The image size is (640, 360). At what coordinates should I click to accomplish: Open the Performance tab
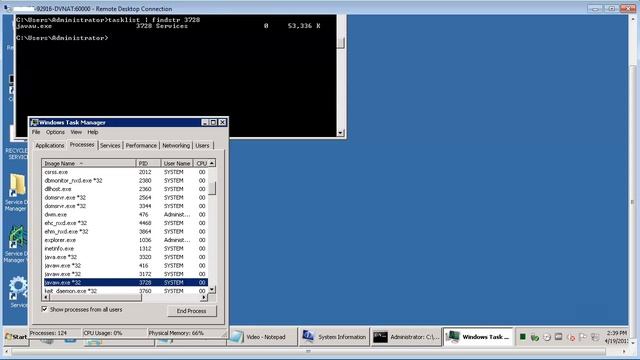coord(141,146)
